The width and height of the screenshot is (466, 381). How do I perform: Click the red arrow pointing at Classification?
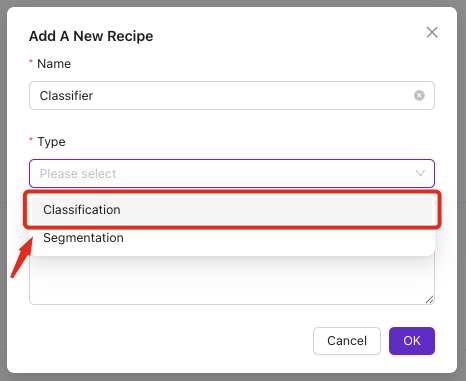tap(22, 257)
